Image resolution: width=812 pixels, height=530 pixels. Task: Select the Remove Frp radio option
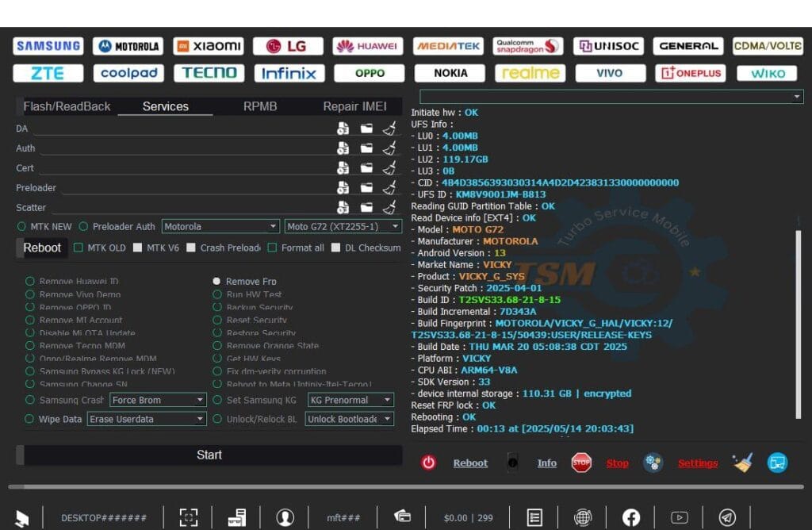(217, 282)
